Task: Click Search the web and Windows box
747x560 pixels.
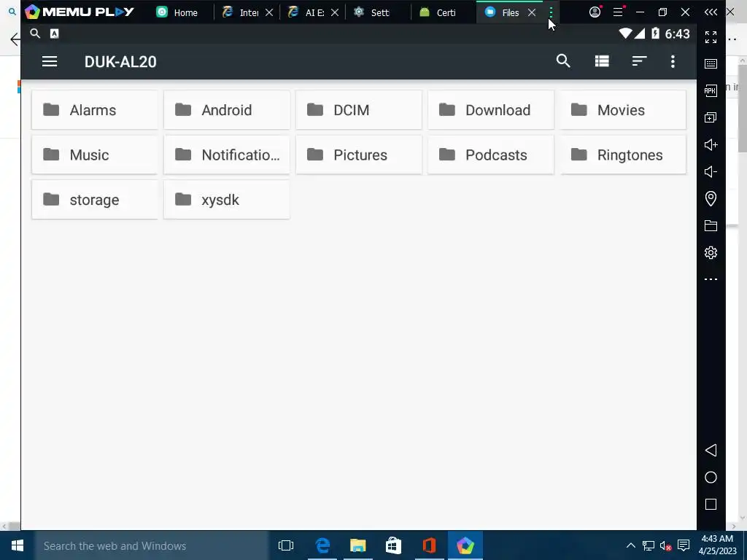Action: coord(152,545)
